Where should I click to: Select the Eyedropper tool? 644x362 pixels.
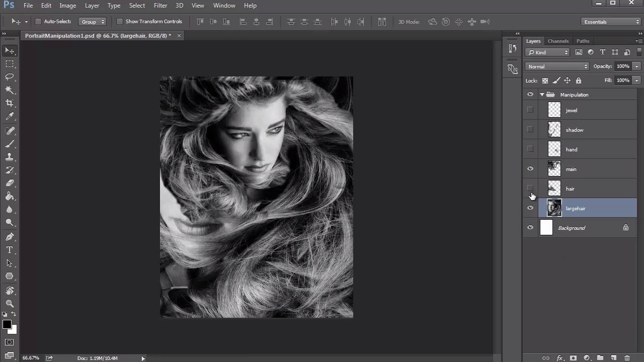tap(10, 116)
